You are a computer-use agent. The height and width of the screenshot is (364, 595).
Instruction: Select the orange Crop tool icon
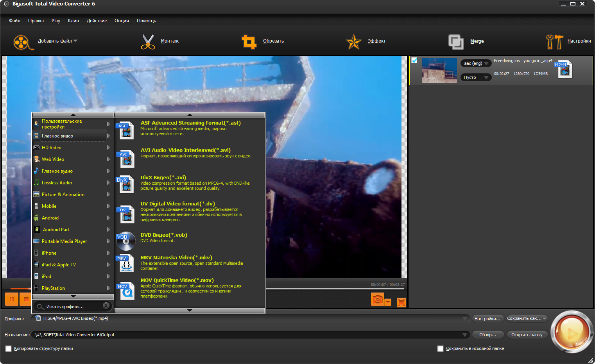tap(249, 42)
